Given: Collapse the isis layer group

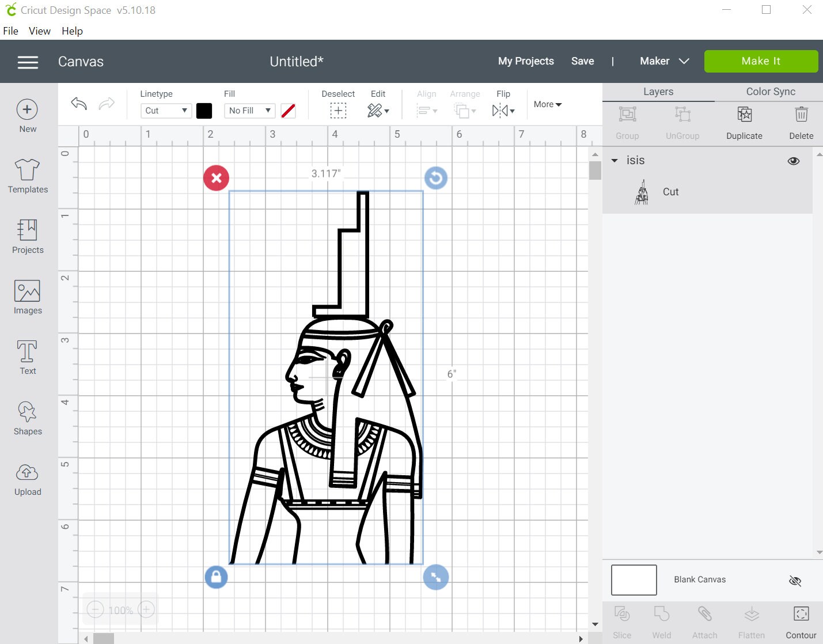Looking at the screenshot, I should pyautogui.click(x=613, y=161).
